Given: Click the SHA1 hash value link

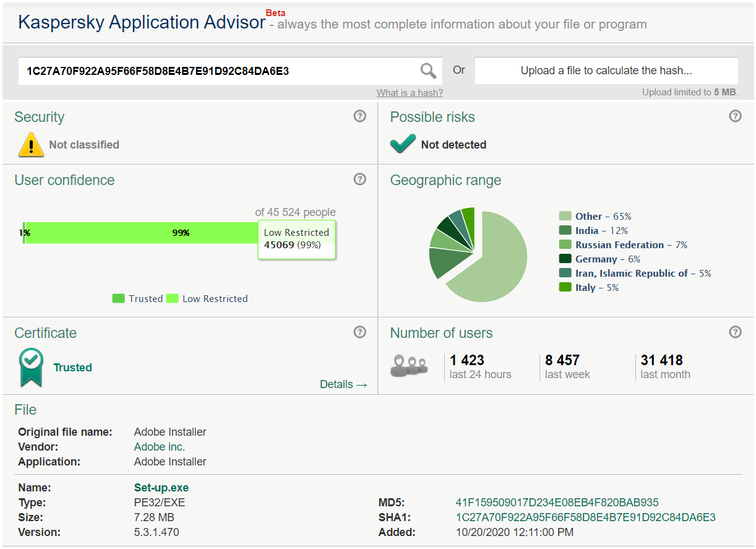Looking at the screenshot, I should 585,517.
